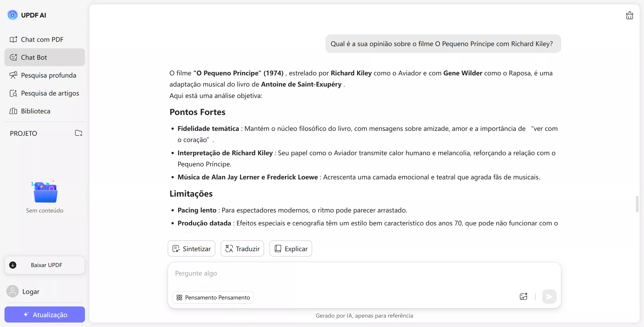Viewport: 644px width, 327px height.
Task: Toggle the Pensamento thinking mode
Action: (x=213, y=297)
